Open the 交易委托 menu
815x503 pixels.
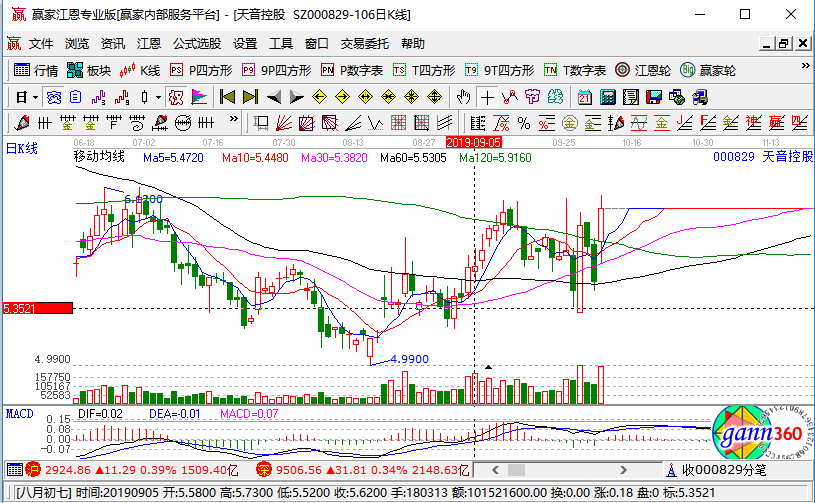[365, 44]
